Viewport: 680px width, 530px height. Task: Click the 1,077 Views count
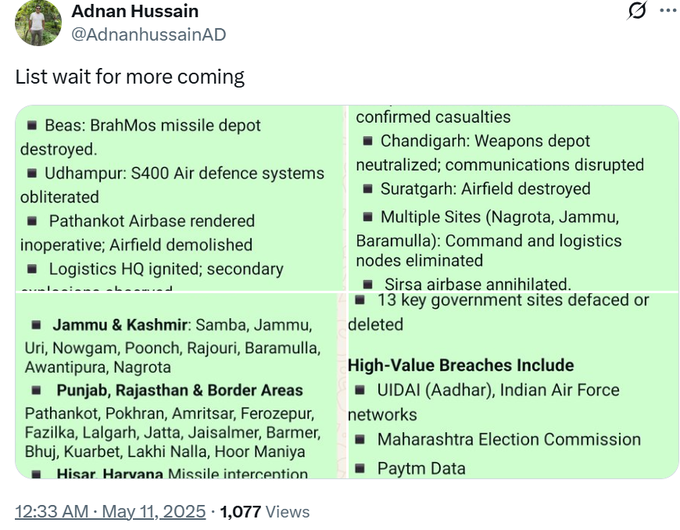tap(265, 511)
